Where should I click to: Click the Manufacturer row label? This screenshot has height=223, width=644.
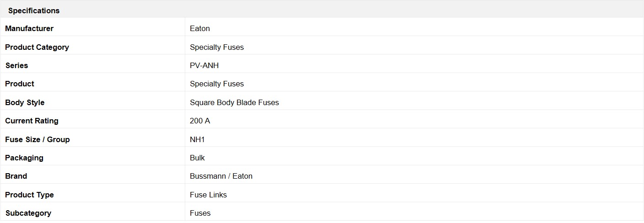[29, 28]
